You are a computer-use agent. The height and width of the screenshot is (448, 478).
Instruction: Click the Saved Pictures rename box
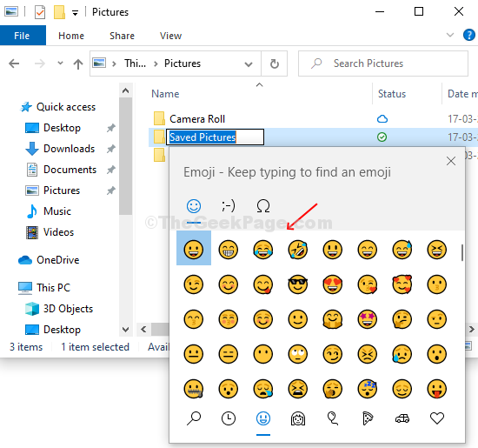(215, 137)
